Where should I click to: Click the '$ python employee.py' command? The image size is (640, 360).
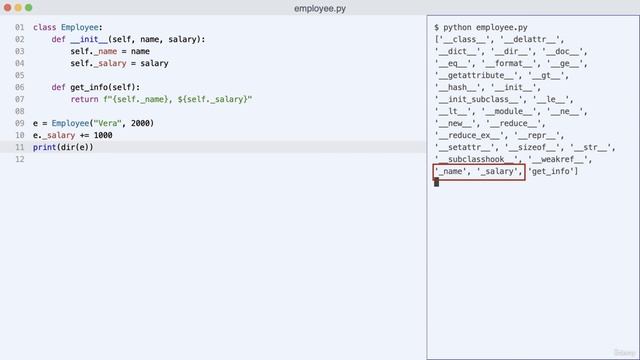[481, 27]
